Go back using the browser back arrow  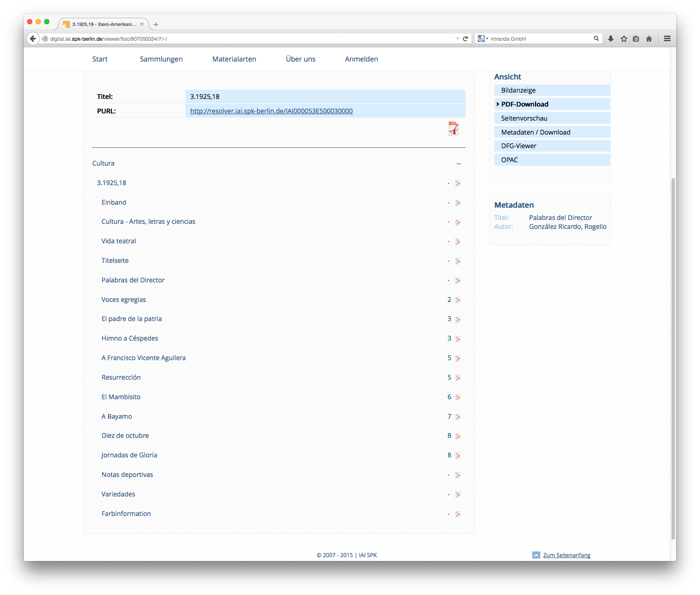pyautogui.click(x=33, y=39)
